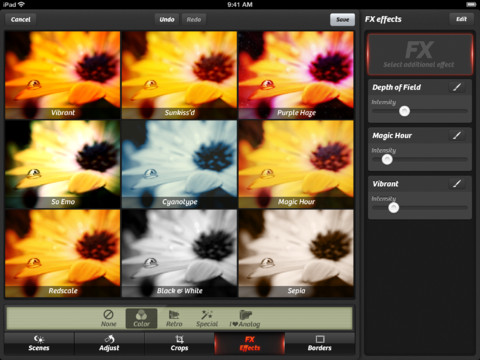Click the Depth of Field intensity slider knob
The image size is (480, 360).
pyautogui.click(x=404, y=111)
